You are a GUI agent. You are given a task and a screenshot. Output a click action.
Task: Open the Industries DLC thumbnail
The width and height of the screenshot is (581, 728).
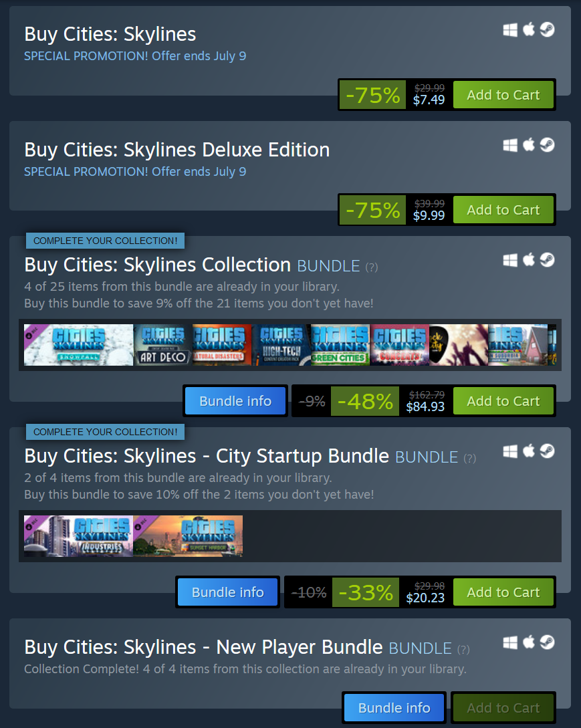78,535
